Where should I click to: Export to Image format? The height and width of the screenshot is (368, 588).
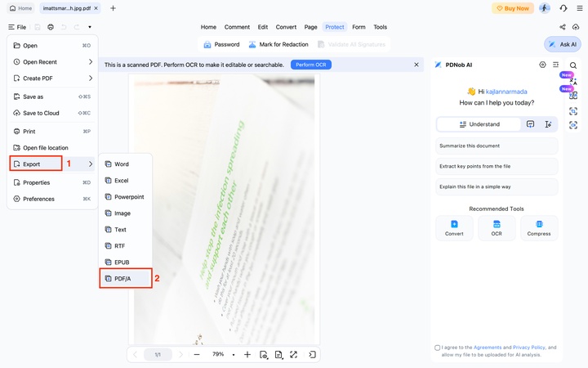[126, 213]
